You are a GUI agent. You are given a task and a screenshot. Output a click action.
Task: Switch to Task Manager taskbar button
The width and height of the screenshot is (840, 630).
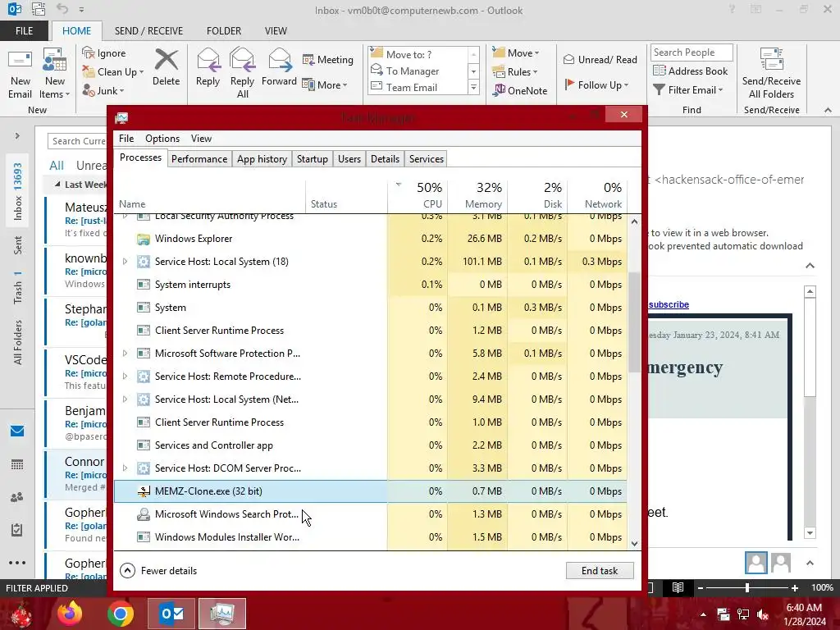tap(222, 614)
